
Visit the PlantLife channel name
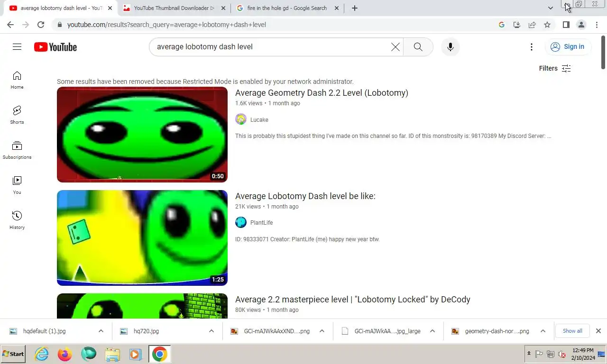pos(261,223)
